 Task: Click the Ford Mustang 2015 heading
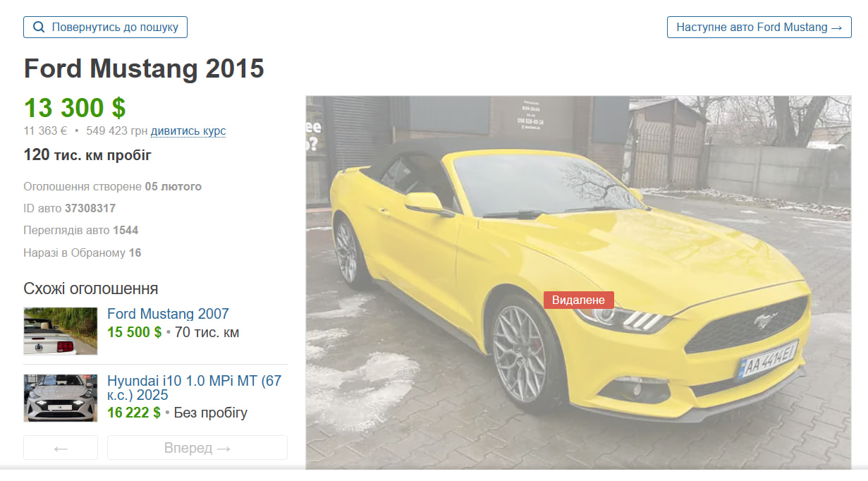coord(144,69)
